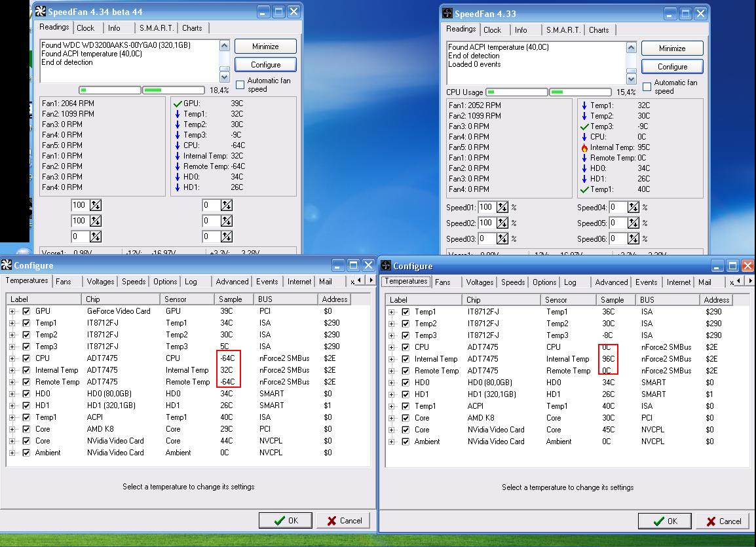Expand the GPU tree row in left Configure dialog

(12, 311)
